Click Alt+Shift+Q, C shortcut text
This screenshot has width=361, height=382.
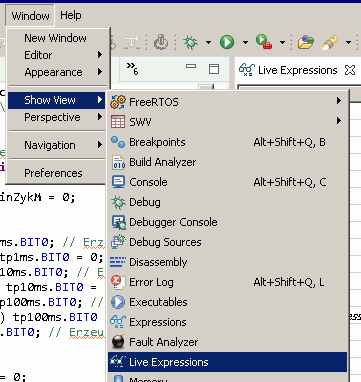(290, 182)
